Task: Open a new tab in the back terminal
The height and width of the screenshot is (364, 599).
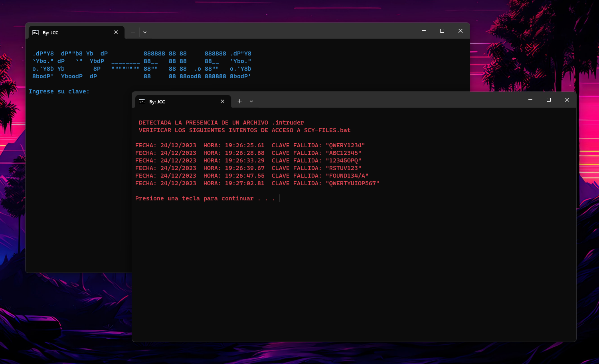Action: pos(133,32)
